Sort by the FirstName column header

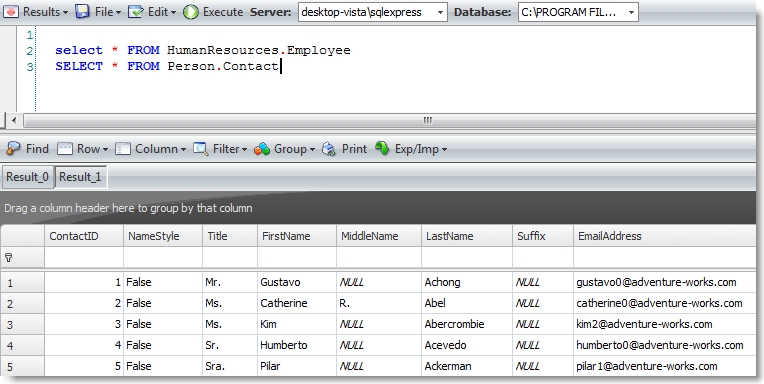click(297, 236)
